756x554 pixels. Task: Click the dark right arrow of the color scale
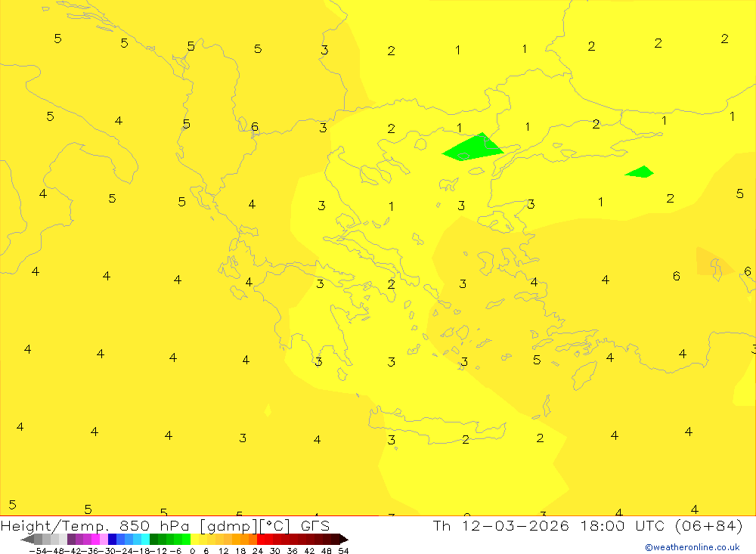click(344, 539)
